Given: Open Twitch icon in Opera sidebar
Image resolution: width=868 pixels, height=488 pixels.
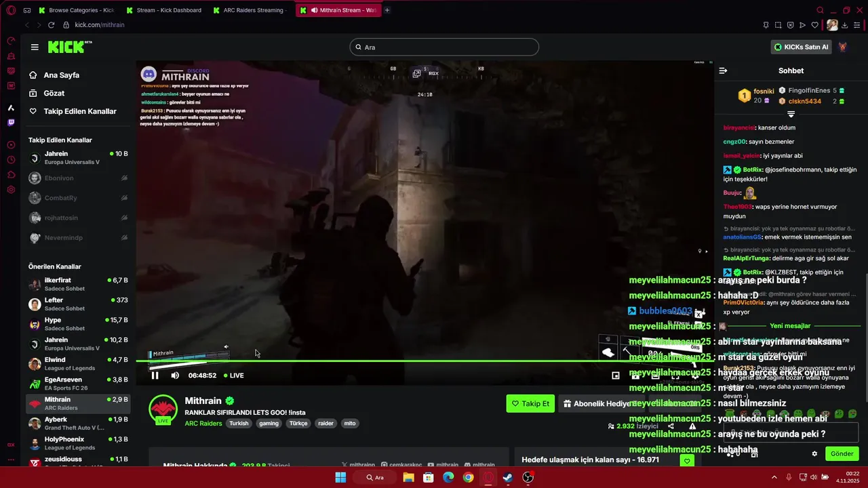Looking at the screenshot, I should (x=11, y=123).
